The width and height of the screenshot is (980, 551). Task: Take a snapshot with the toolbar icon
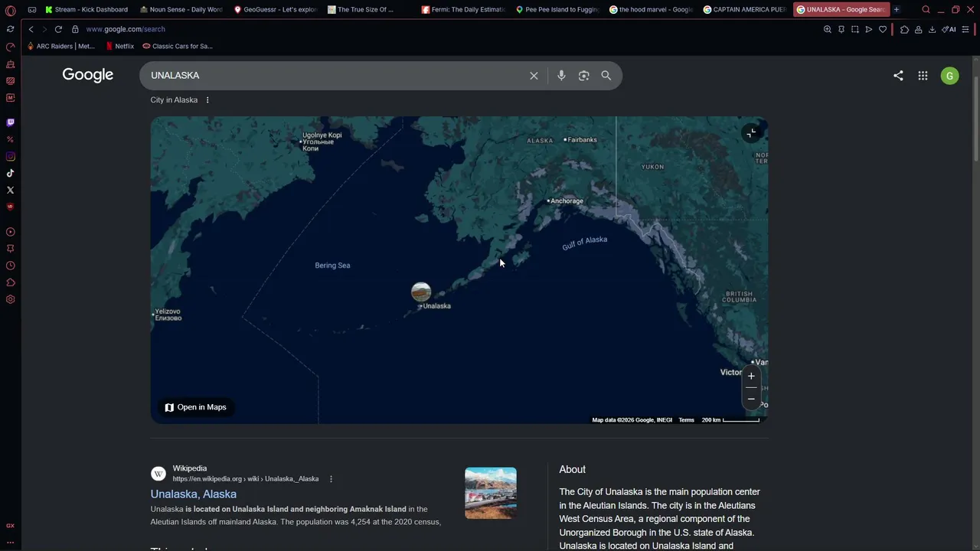click(x=854, y=29)
